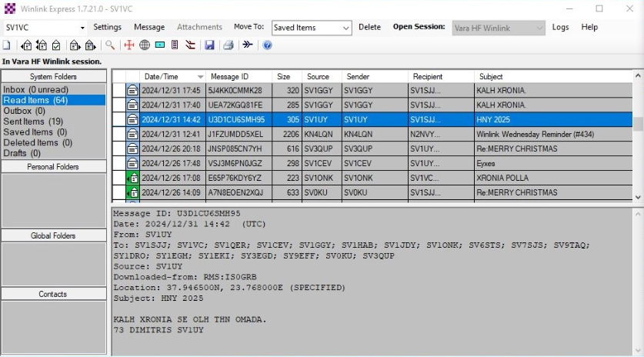Sort by Sender column header
The width and height of the screenshot is (644, 357).
tap(375, 76)
